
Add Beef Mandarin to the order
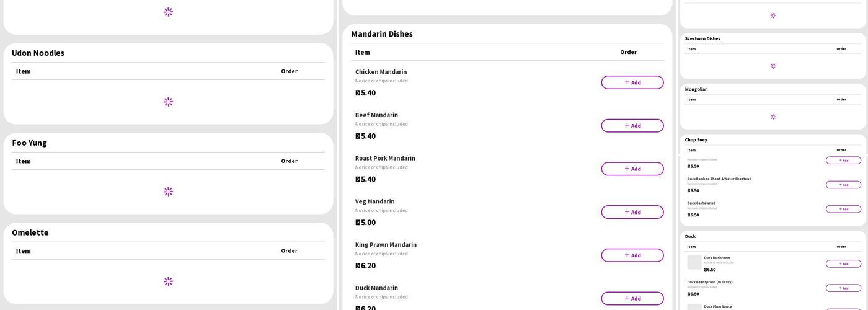click(x=632, y=126)
